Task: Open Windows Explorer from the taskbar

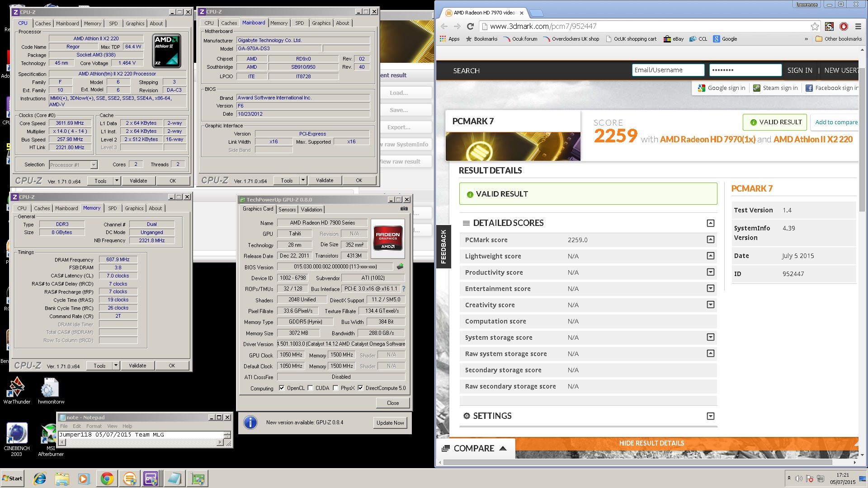Action: click(62, 479)
